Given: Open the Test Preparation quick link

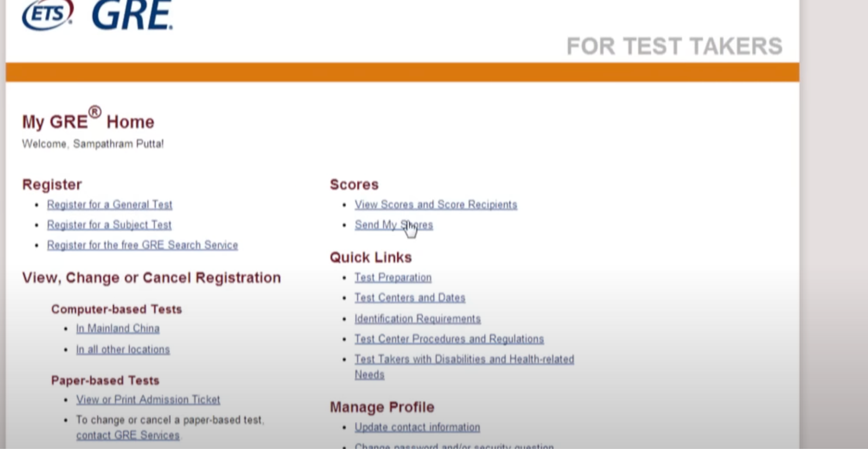Looking at the screenshot, I should pyautogui.click(x=393, y=278).
